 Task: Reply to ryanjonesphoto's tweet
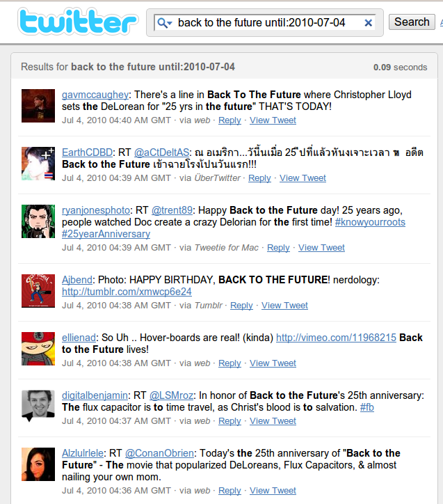pos(278,248)
